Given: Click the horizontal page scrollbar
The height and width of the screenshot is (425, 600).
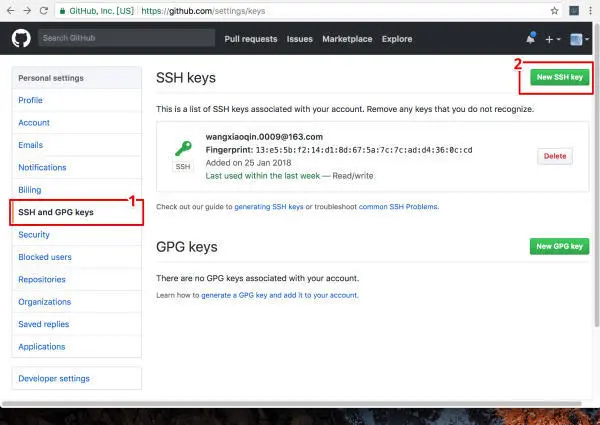Looking at the screenshot, I should click(292, 404).
